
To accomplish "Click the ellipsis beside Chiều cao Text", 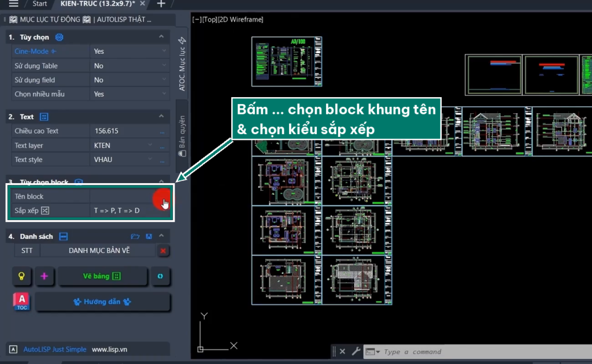I will (162, 132).
